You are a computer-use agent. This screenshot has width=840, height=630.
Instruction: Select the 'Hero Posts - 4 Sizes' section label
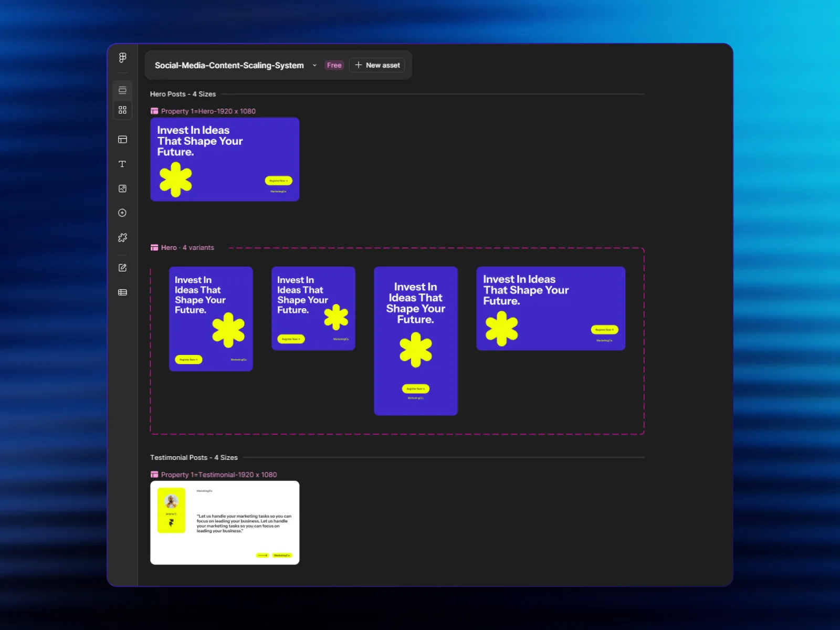click(183, 94)
